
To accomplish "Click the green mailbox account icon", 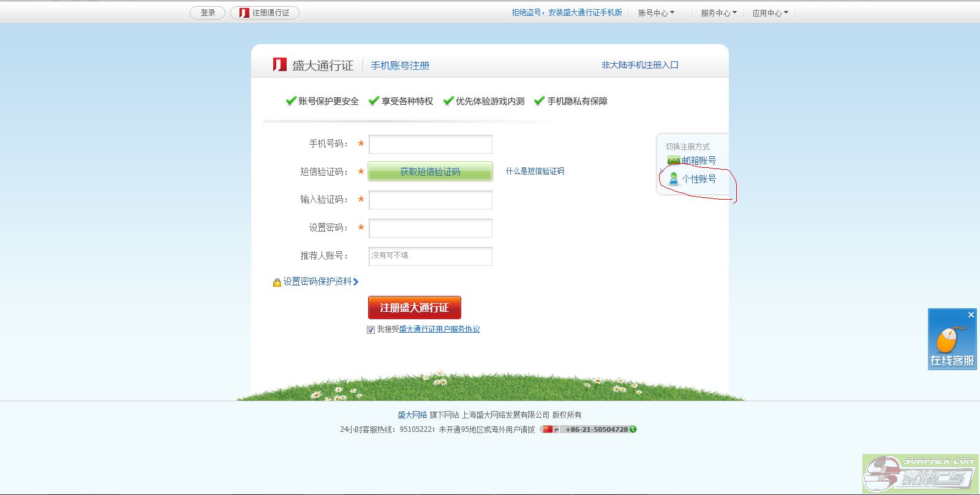I will click(673, 161).
